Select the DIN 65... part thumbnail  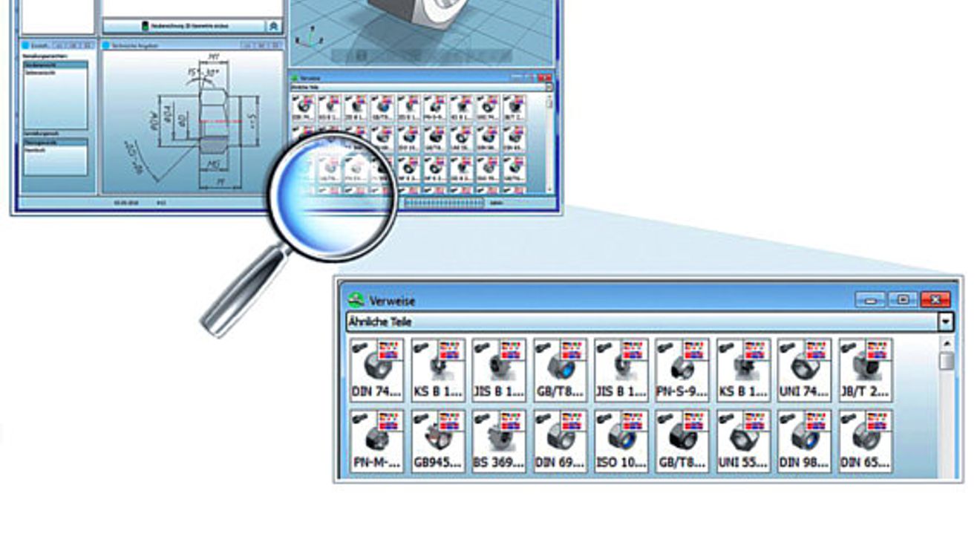tap(865, 441)
